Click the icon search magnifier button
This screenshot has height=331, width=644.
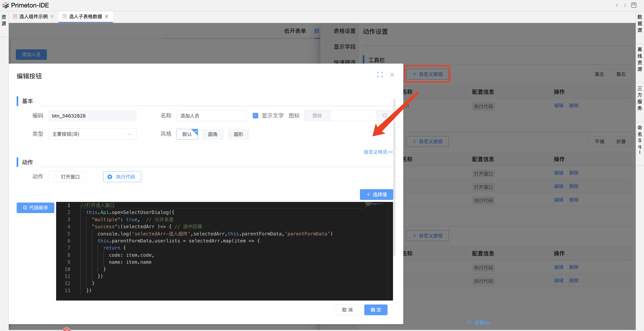click(x=384, y=116)
